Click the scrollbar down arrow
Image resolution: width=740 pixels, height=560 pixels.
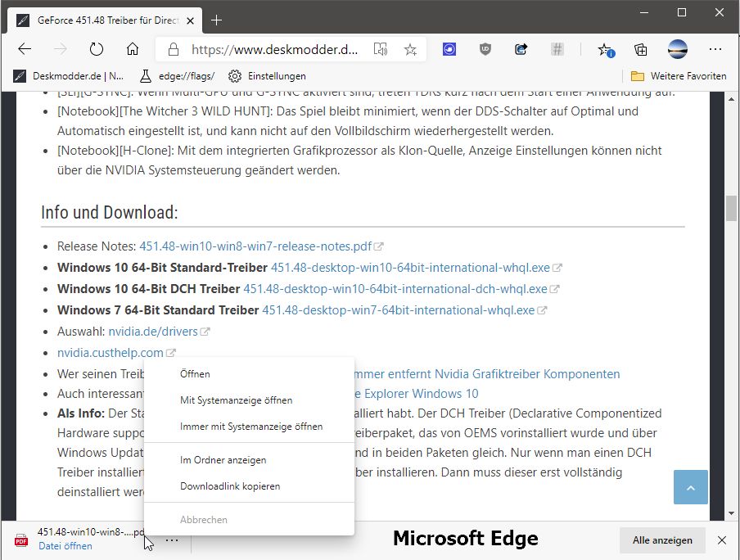click(x=731, y=513)
